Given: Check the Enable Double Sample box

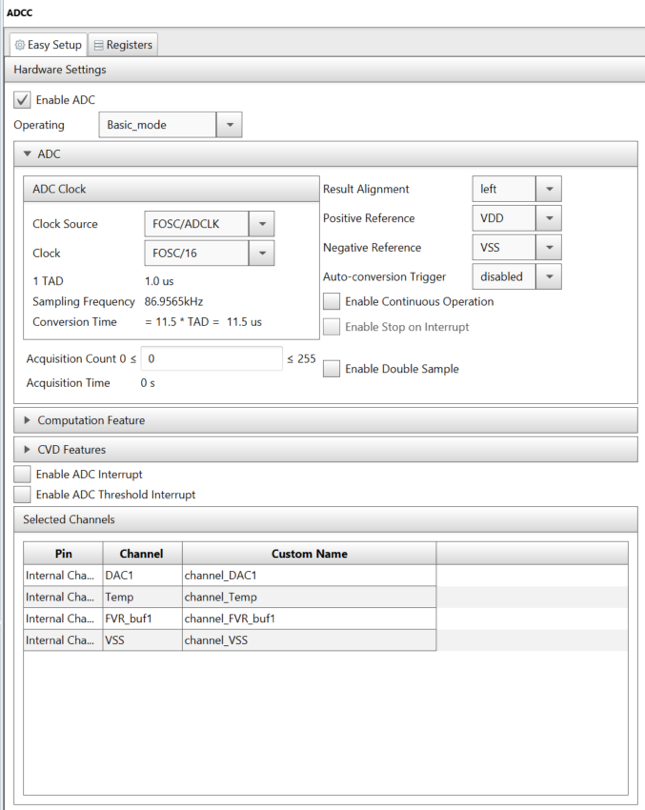Looking at the screenshot, I should pyautogui.click(x=331, y=369).
